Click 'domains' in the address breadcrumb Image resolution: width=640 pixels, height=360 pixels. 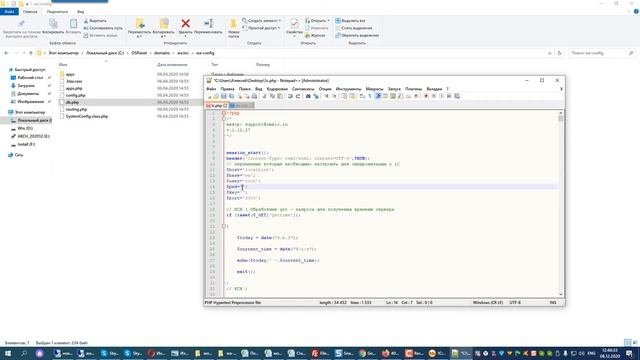(x=162, y=53)
